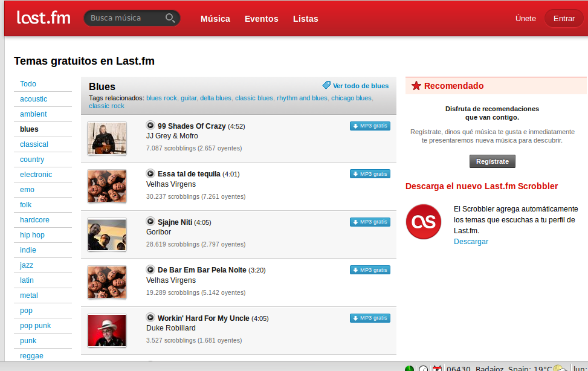This screenshot has width=588, height=371.
Task: Select the reggae tag
Action: coord(31,356)
